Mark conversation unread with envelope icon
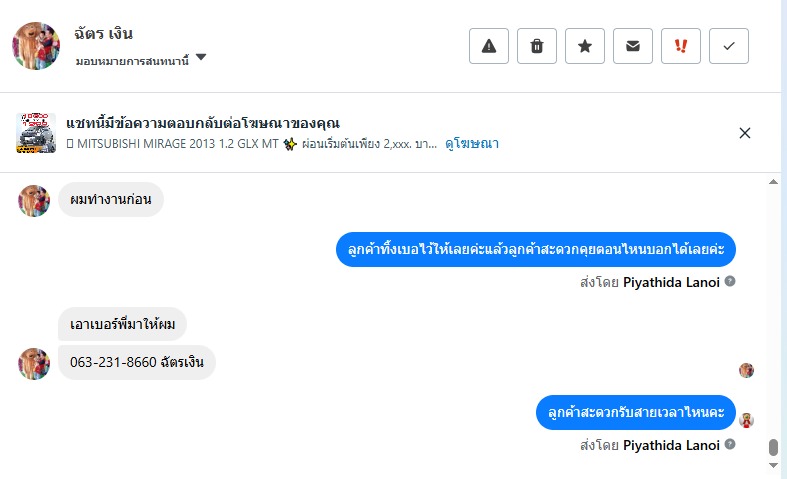This screenshot has height=479, width=787. [633, 46]
